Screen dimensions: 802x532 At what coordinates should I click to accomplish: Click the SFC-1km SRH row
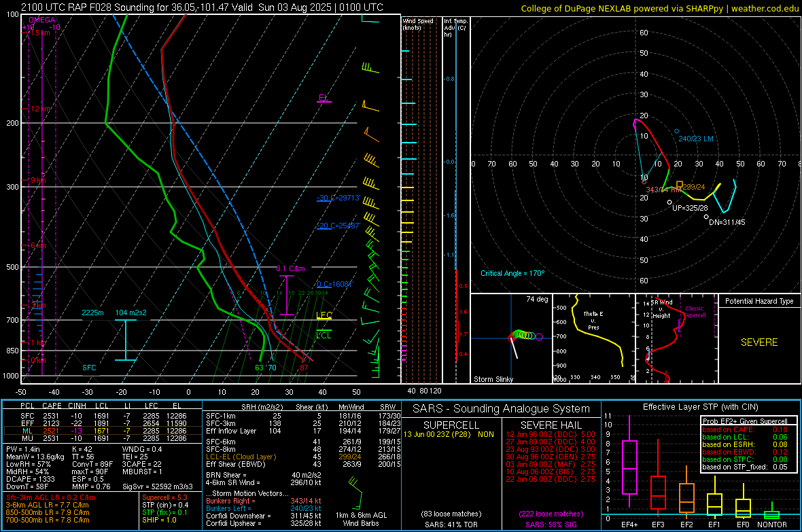303,416
